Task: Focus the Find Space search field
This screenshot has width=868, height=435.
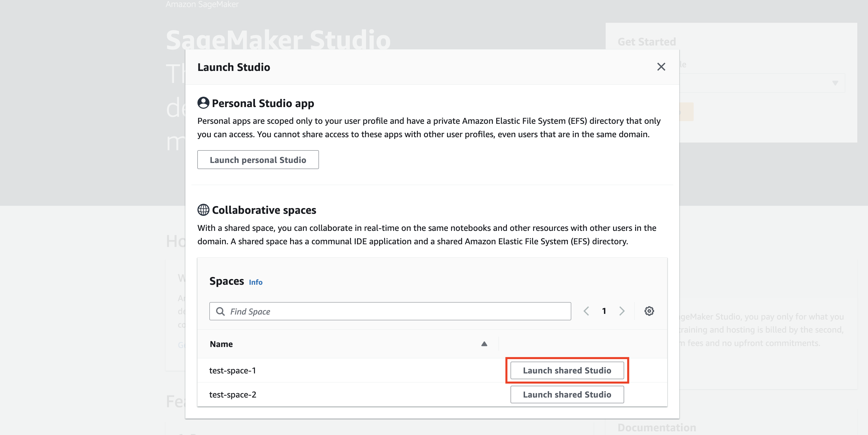Action: coord(390,311)
